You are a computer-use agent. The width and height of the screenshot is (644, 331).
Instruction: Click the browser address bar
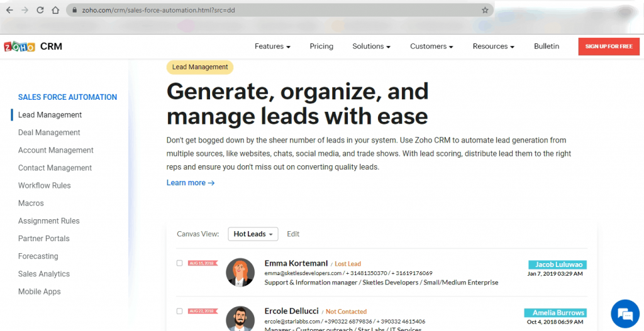pyautogui.click(x=279, y=10)
